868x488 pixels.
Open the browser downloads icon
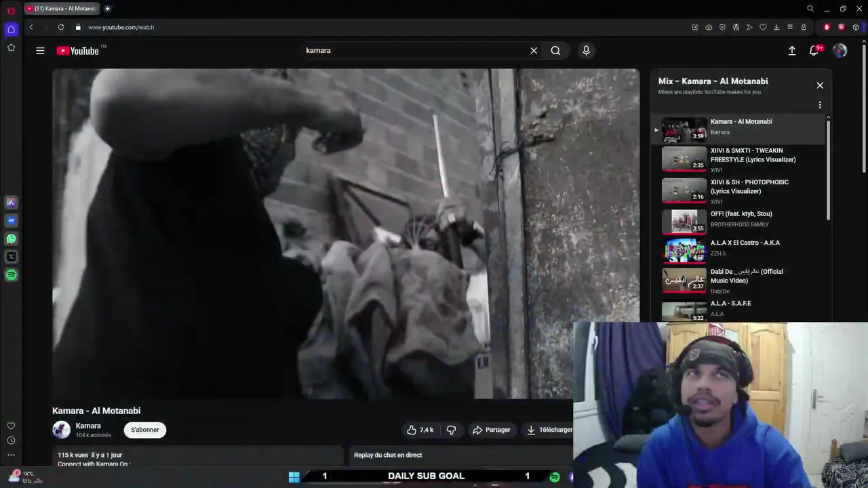pyautogui.click(x=776, y=27)
